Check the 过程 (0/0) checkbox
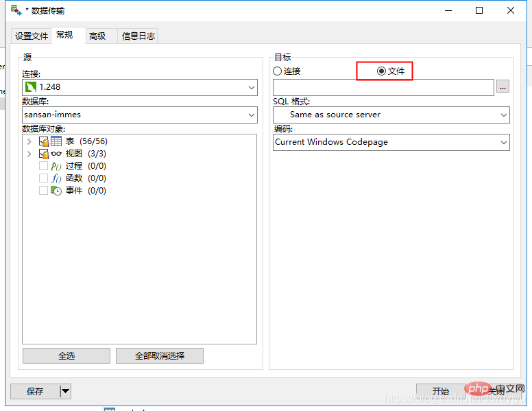 click(43, 166)
